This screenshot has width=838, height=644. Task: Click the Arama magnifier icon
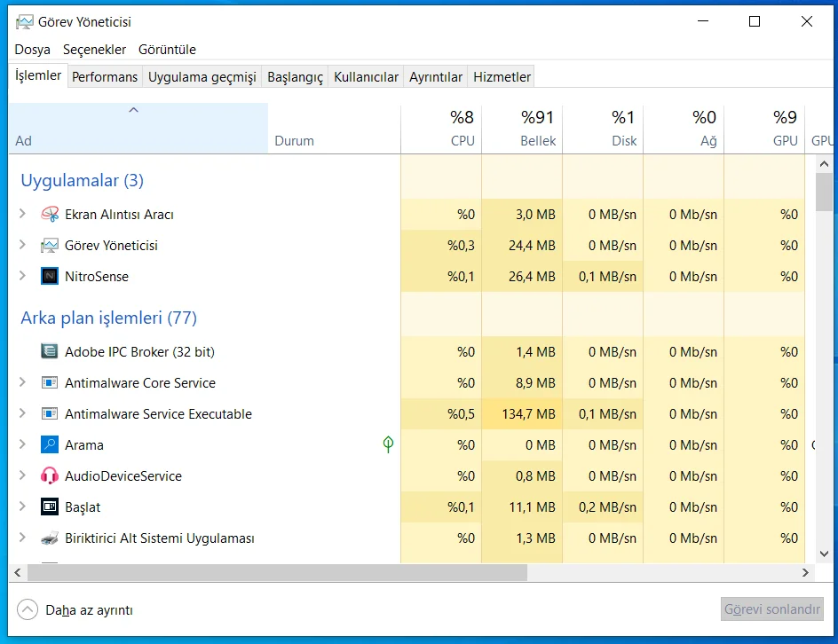(x=50, y=444)
